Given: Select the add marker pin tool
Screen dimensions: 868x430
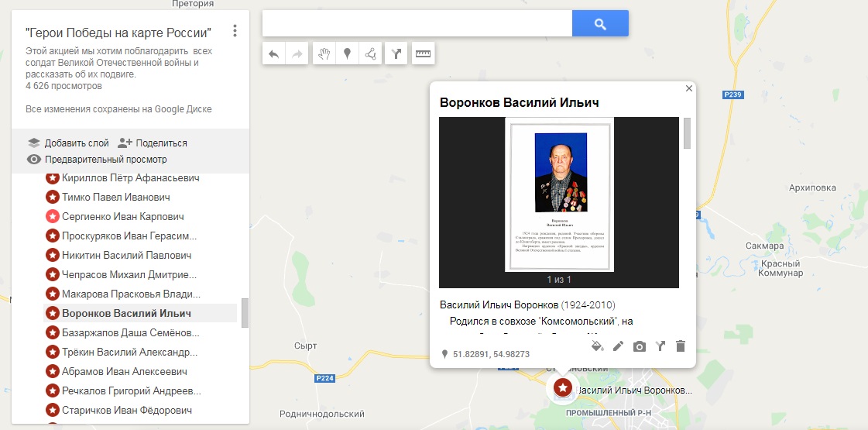Looking at the screenshot, I should tap(347, 53).
